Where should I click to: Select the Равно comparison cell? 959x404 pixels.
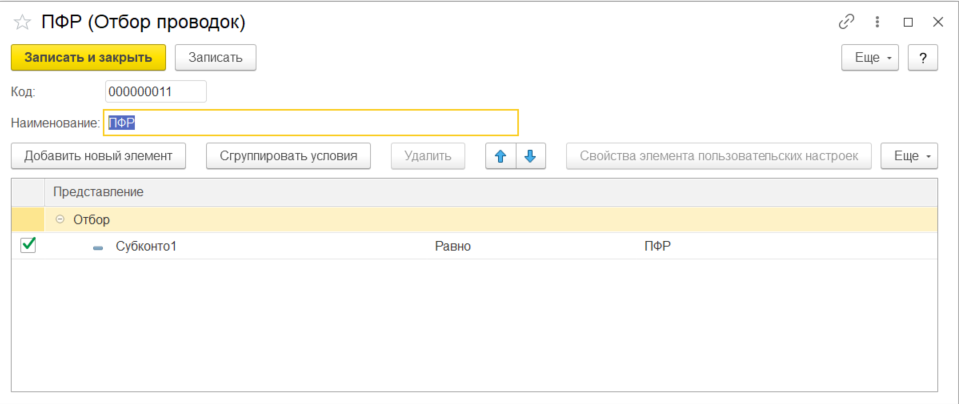click(452, 246)
